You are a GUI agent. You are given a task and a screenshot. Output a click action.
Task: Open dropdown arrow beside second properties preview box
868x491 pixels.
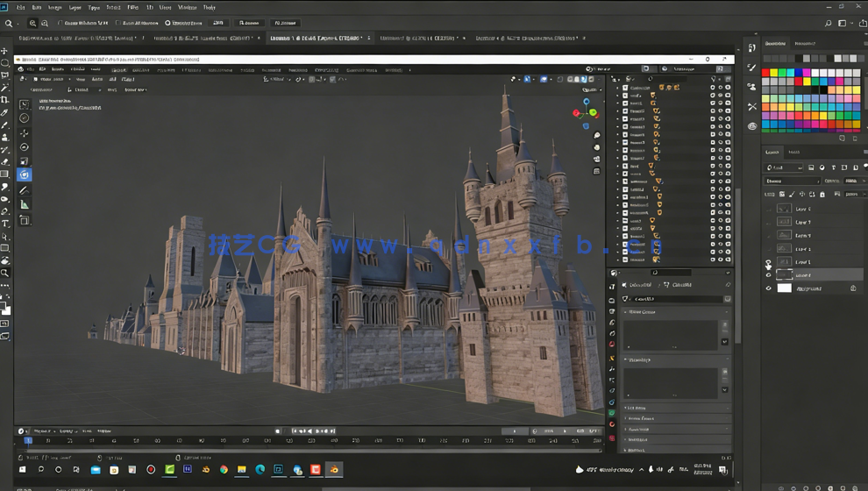click(724, 389)
